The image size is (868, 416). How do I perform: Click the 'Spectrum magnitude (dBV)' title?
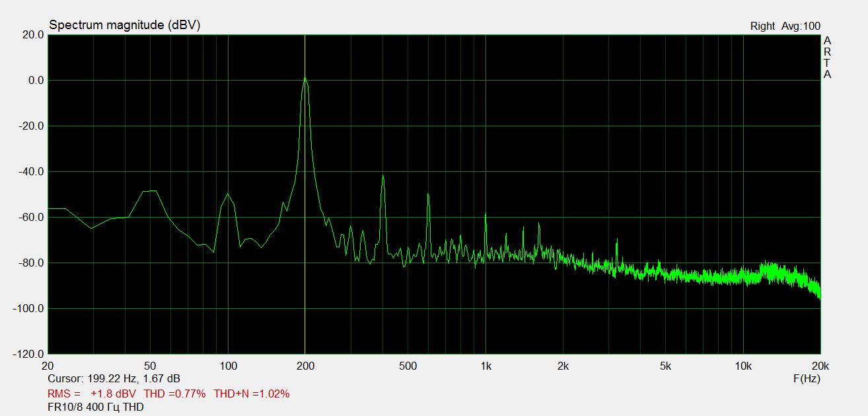[x=124, y=25]
